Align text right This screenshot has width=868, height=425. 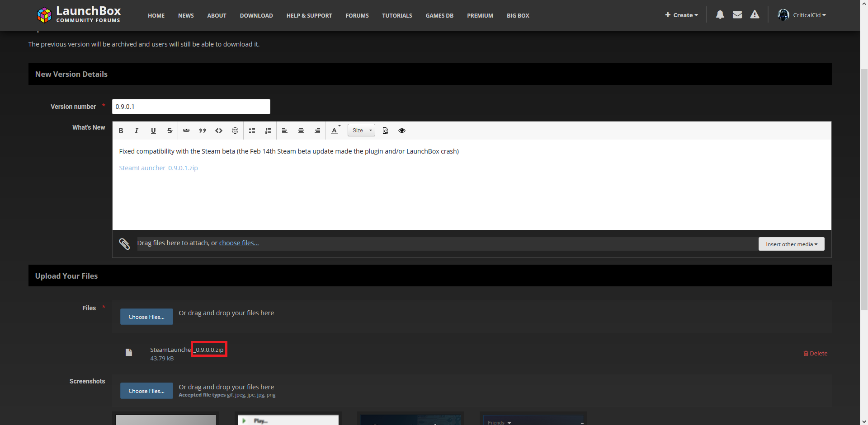coord(317,131)
